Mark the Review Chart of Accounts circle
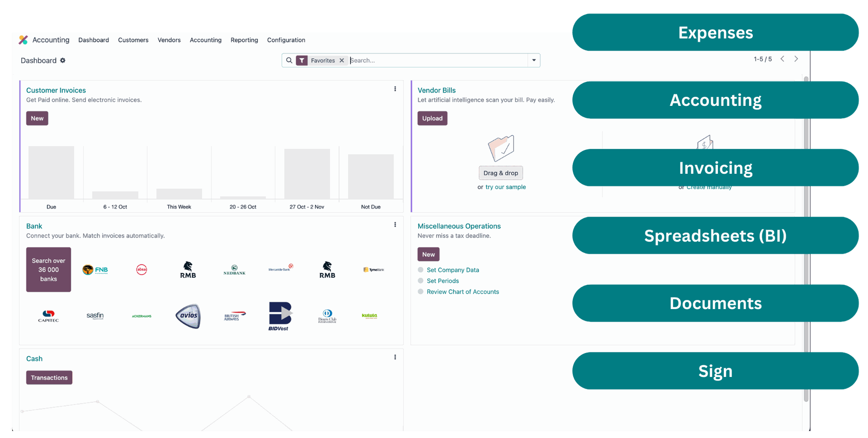This screenshot has width=868, height=438. click(x=420, y=291)
